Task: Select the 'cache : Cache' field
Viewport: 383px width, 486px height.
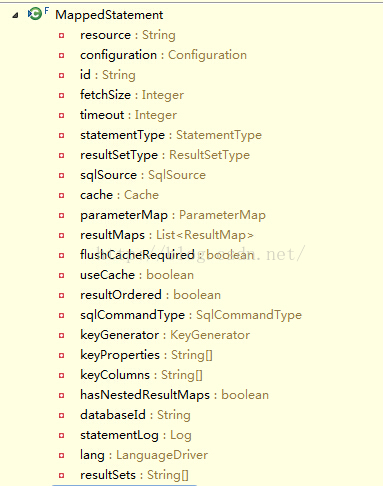Action: point(119,195)
